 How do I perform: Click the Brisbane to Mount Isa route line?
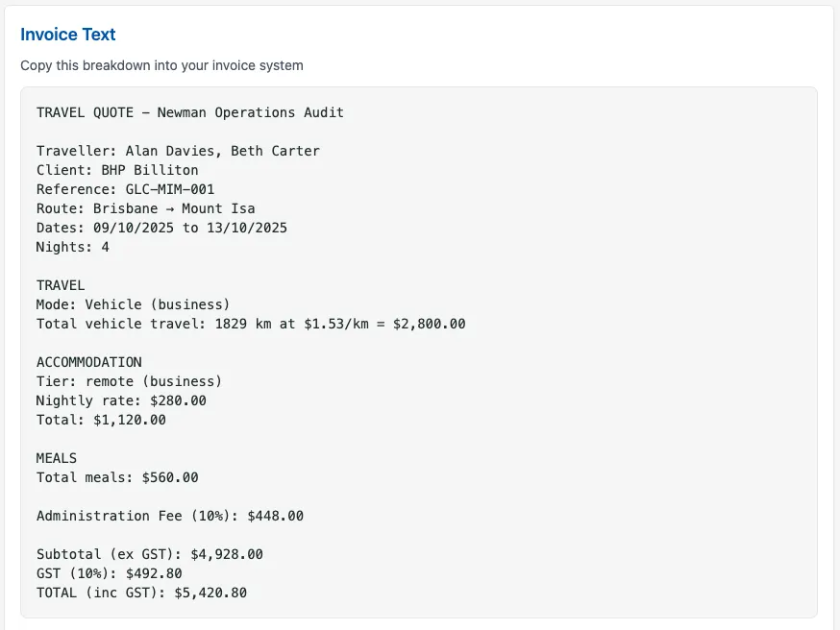145,208
